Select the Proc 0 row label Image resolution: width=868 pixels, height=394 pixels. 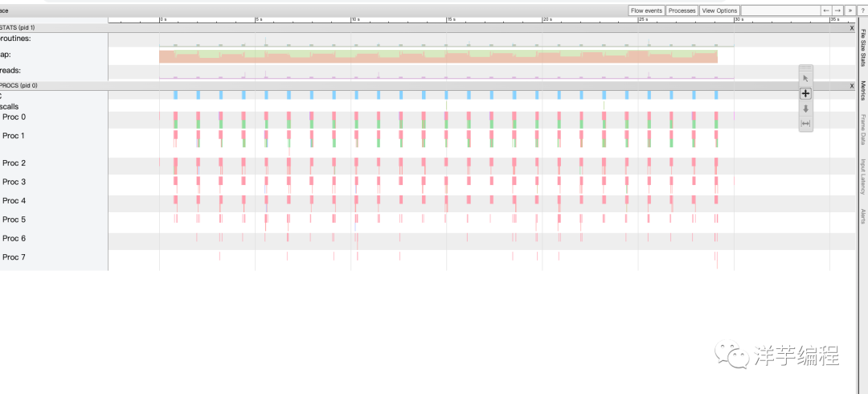point(14,117)
